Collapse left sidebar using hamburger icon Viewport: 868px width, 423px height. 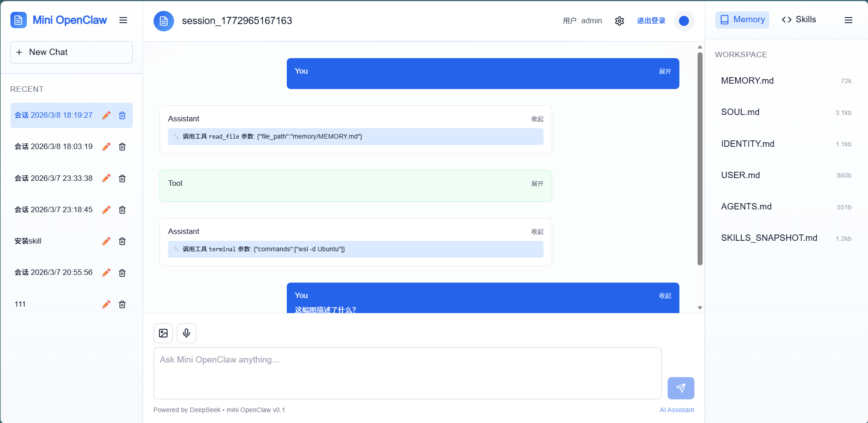[123, 20]
